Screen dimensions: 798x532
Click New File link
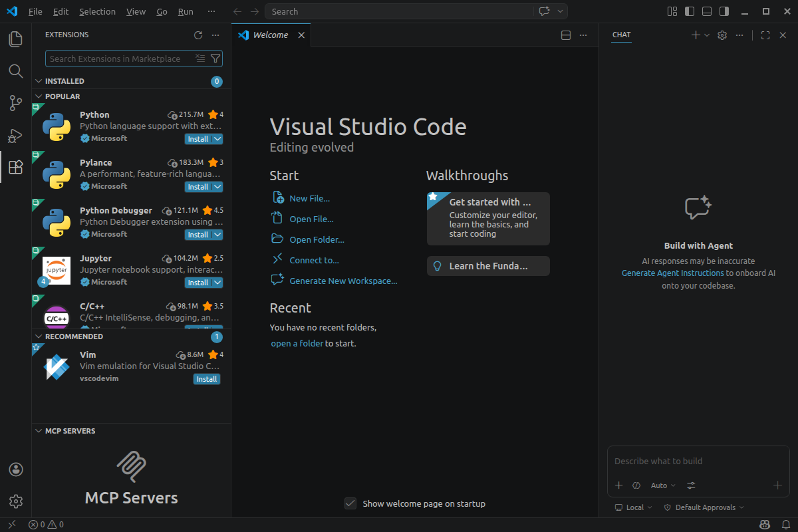[309, 198]
